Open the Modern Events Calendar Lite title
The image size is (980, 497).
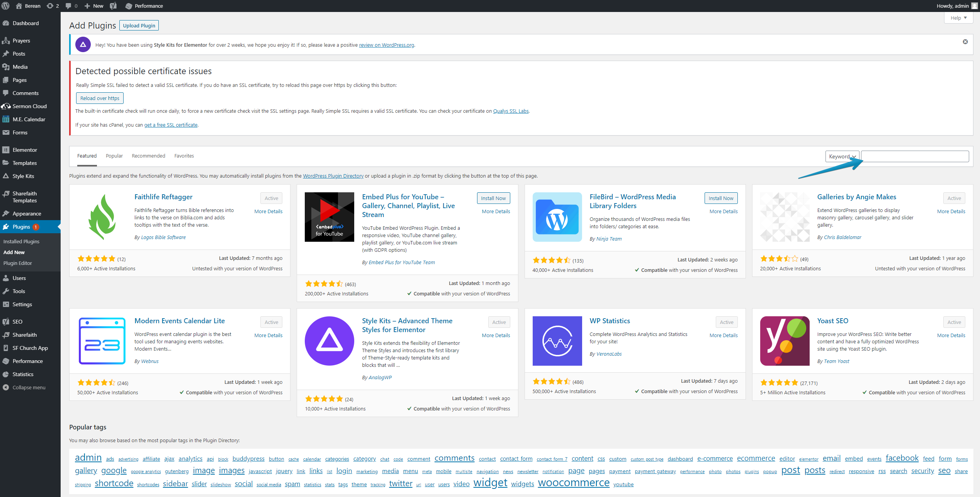point(179,321)
